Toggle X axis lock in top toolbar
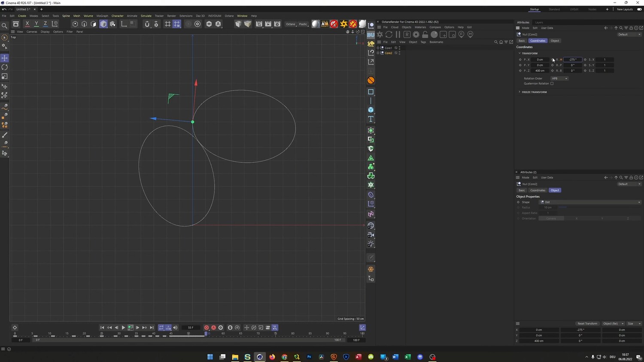 27,24
